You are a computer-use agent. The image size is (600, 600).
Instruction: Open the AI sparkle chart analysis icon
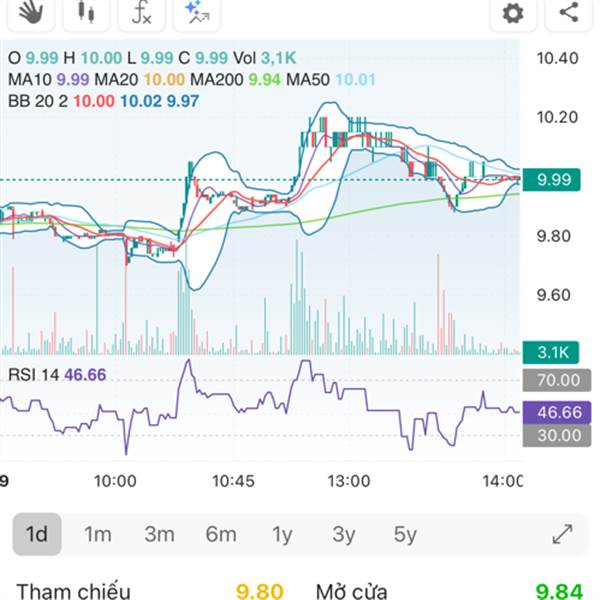197,13
